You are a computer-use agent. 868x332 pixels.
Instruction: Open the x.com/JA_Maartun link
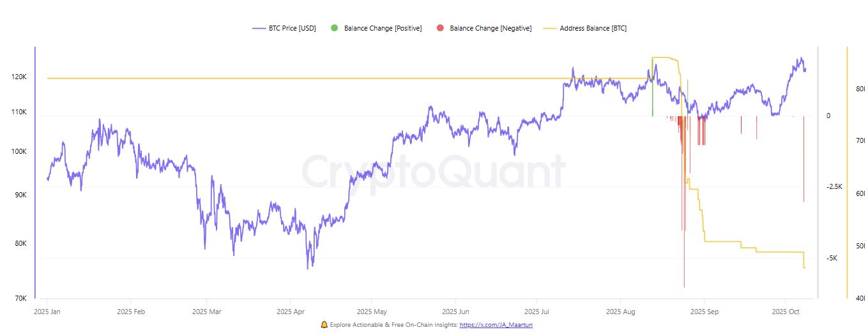(x=496, y=324)
